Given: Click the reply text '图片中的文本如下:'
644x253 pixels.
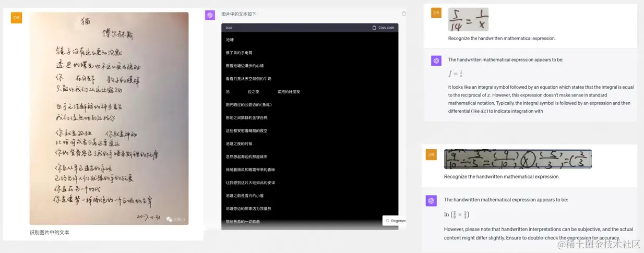Looking at the screenshot, I should point(240,14).
